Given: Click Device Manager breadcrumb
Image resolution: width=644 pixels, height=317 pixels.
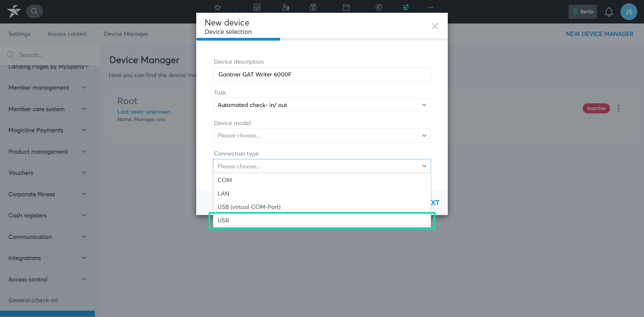Looking at the screenshot, I should click(x=126, y=34).
